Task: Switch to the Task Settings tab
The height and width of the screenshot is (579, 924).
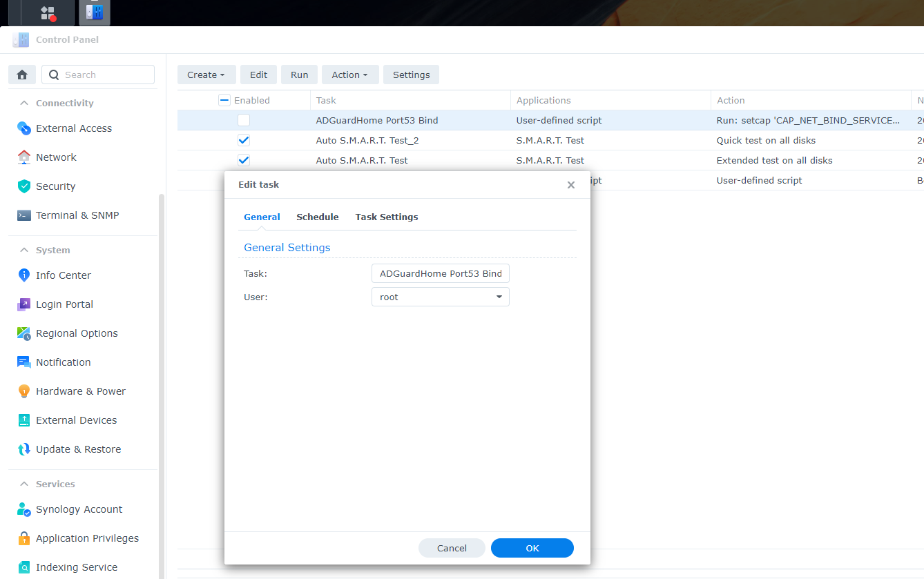Action: [387, 217]
